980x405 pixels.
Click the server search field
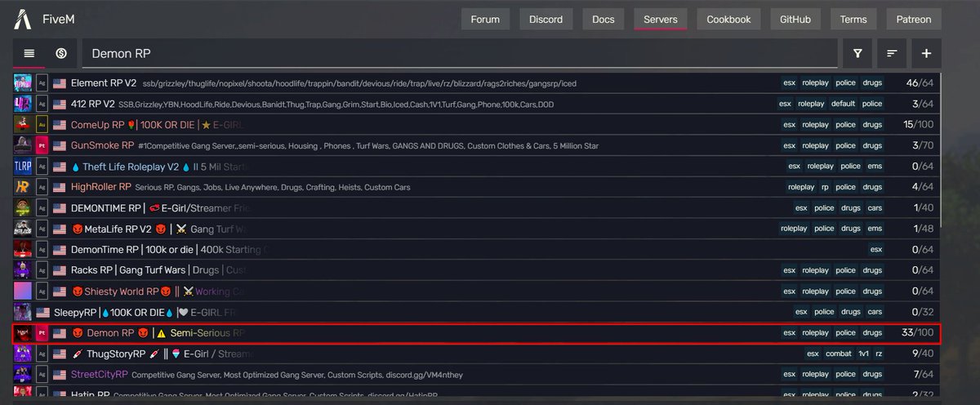pos(460,53)
